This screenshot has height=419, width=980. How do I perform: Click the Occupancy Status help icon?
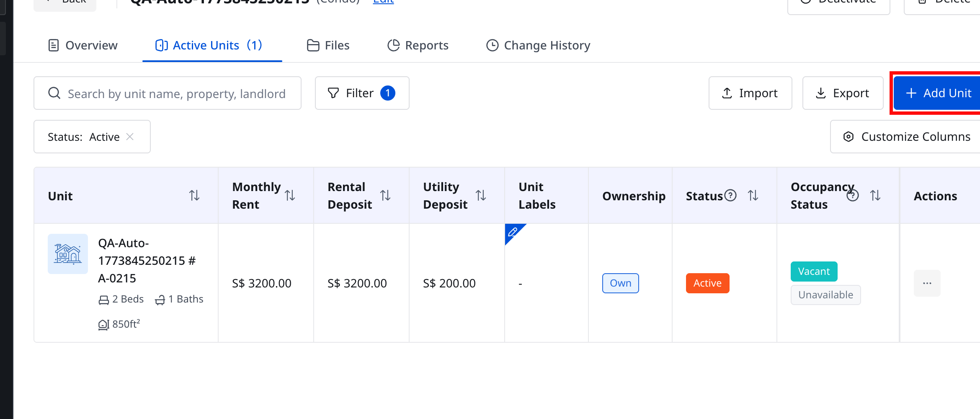click(x=853, y=196)
